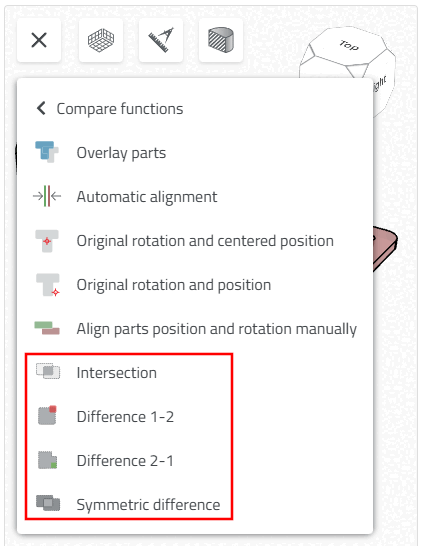This screenshot has width=422, height=546.
Task: Pick Symmetric difference option
Action: tap(148, 505)
